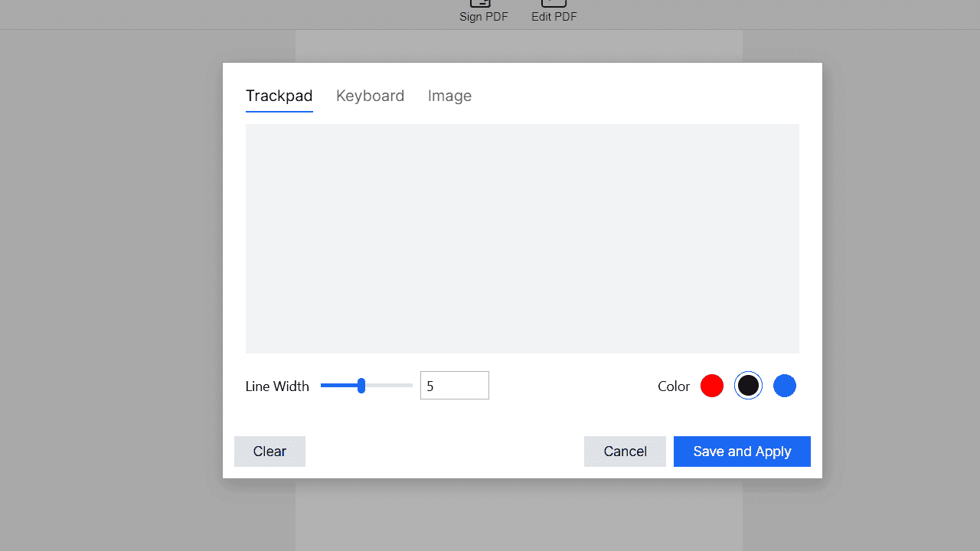This screenshot has height=551, width=980.
Task: Click the Color label
Action: (x=674, y=386)
